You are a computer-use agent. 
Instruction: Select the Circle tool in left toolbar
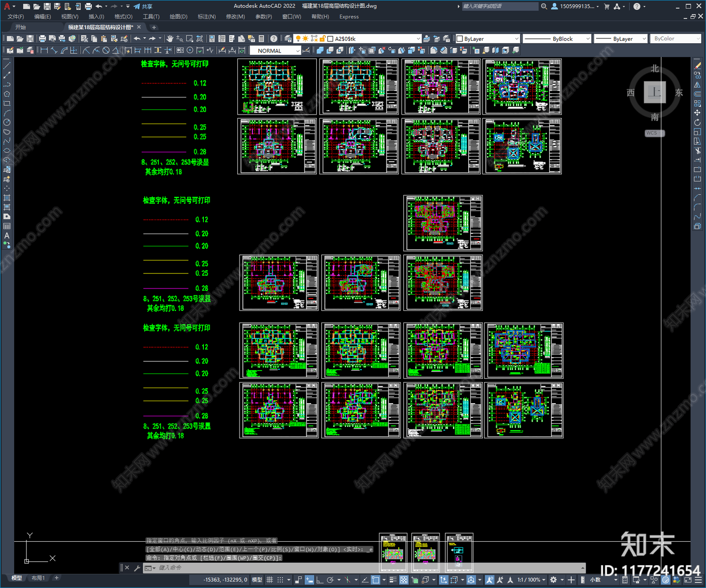point(7,122)
